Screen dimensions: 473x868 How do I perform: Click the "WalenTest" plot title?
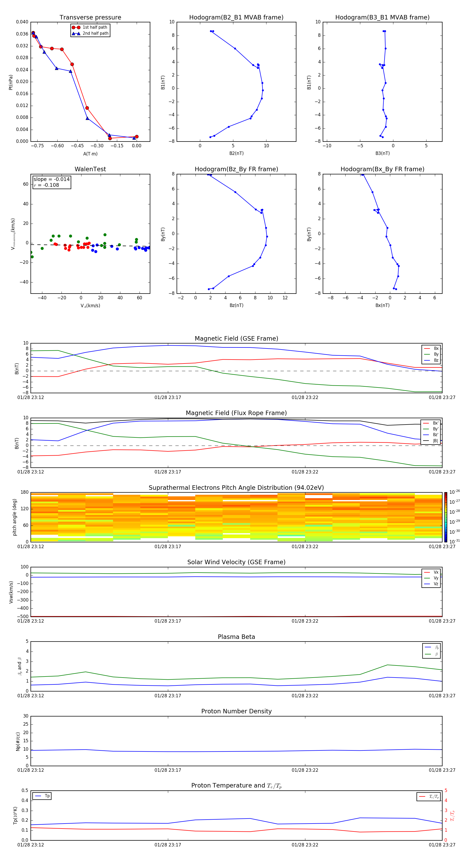(90, 169)
